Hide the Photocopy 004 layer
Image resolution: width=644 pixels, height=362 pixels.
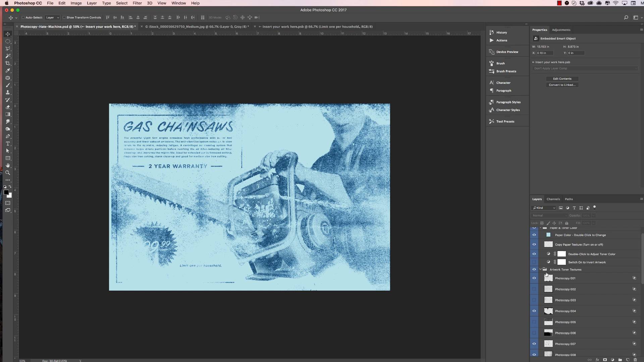[x=534, y=311]
